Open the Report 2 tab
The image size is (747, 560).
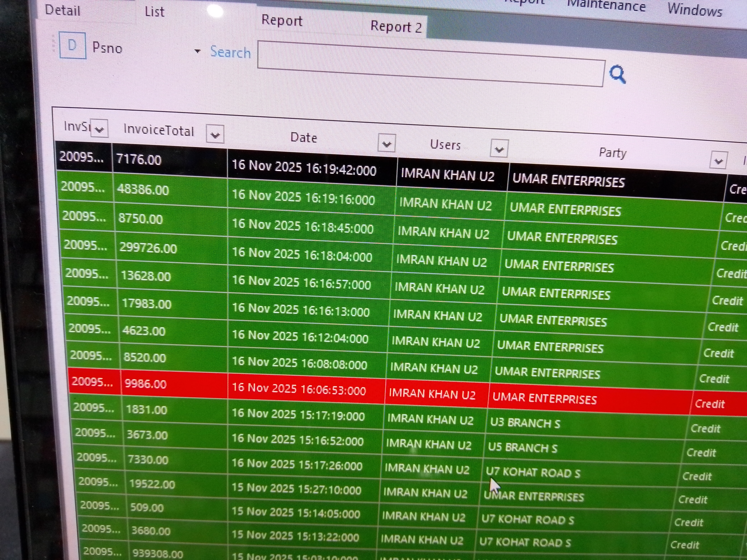coord(396,27)
